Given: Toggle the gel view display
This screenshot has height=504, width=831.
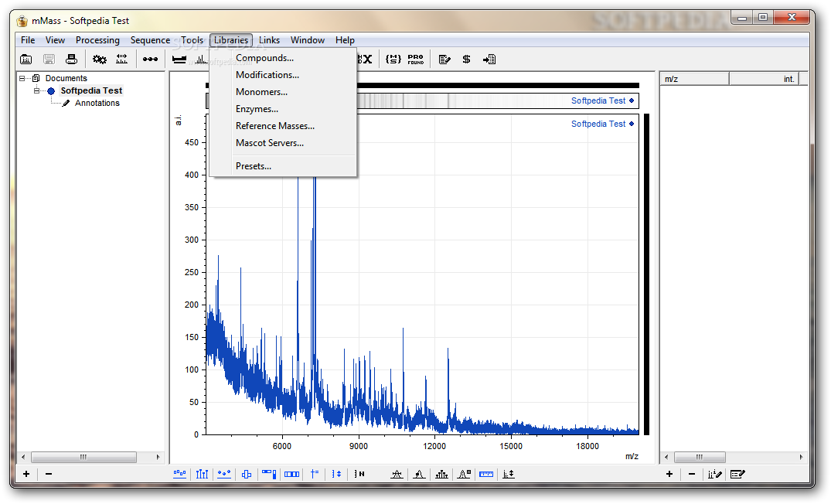Looking at the screenshot, I should point(269,474).
